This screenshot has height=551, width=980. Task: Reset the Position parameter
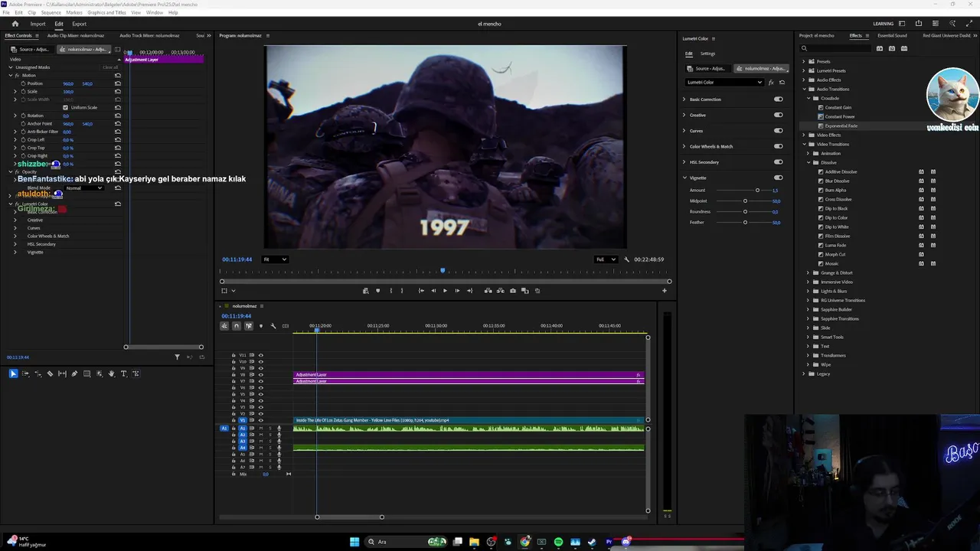[x=118, y=83]
